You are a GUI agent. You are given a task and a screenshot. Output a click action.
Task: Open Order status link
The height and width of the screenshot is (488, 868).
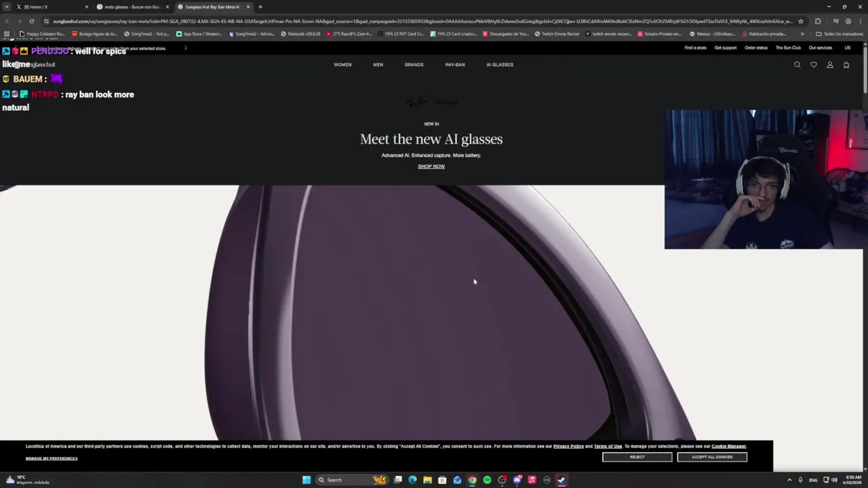click(x=756, y=47)
